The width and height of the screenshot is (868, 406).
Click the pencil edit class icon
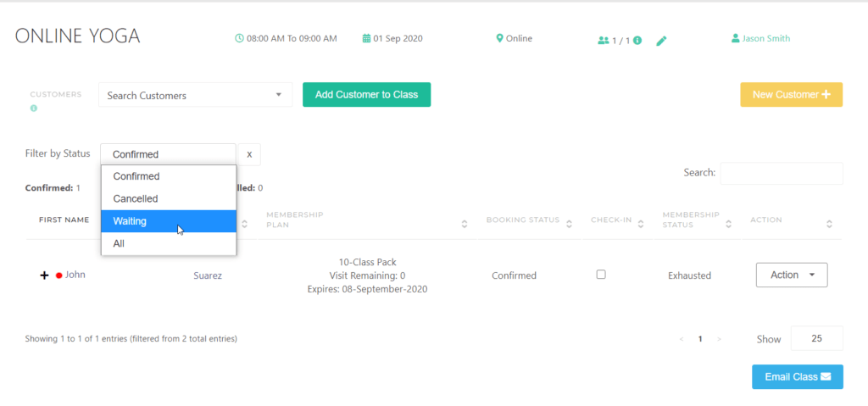coord(661,41)
